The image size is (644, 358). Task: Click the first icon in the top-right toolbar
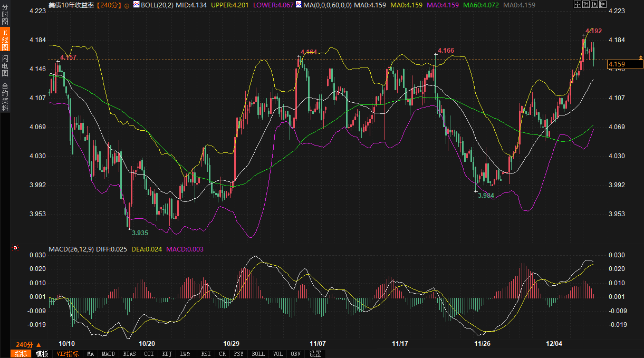(577, 4)
